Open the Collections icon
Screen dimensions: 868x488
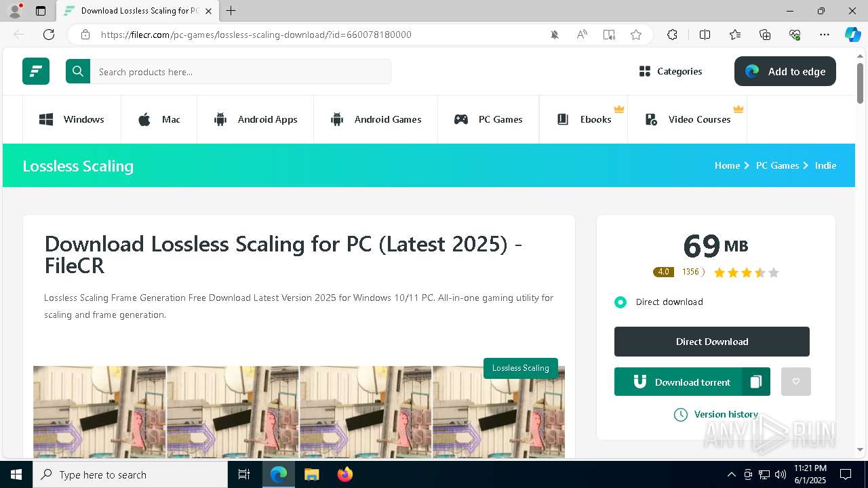point(765,35)
